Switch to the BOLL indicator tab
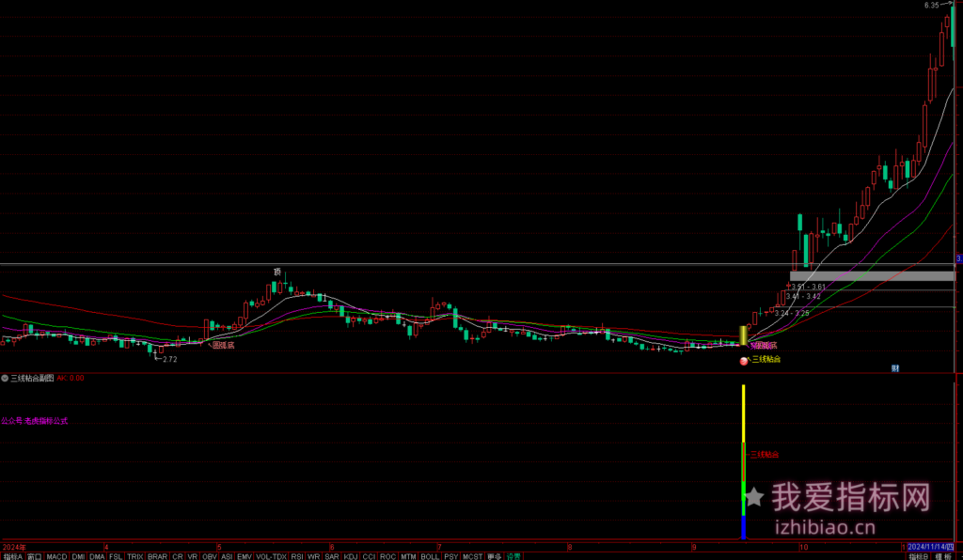Screen dimensions: 963x560 tap(430, 556)
